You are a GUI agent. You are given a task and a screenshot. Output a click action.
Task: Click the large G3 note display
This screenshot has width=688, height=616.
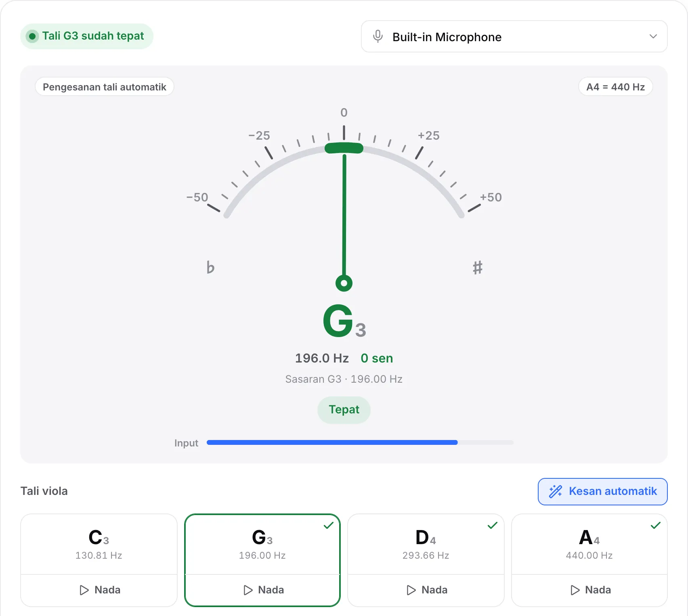344,321
